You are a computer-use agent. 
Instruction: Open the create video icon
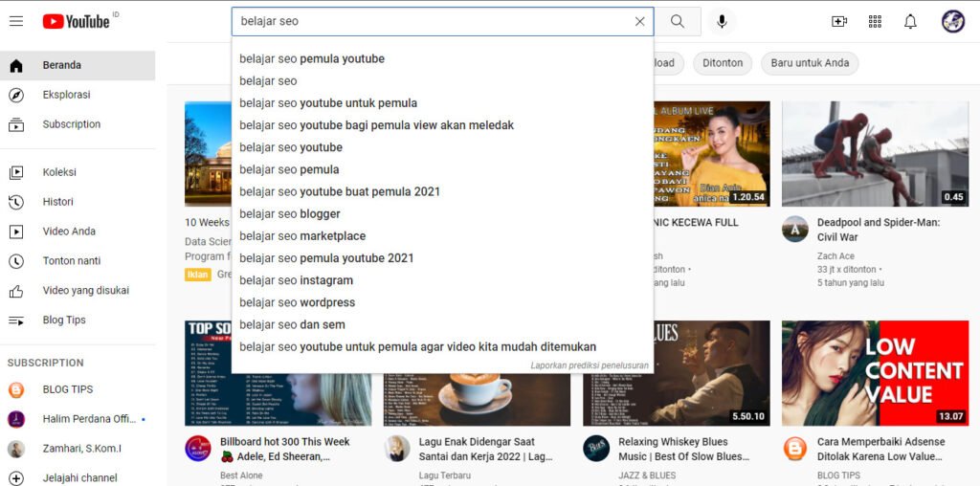838,21
